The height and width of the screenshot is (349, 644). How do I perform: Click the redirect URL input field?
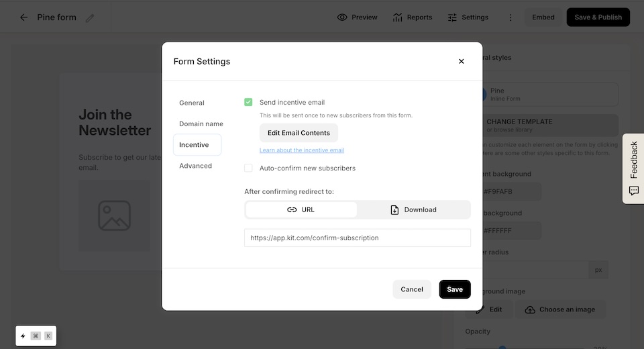coord(357,238)
